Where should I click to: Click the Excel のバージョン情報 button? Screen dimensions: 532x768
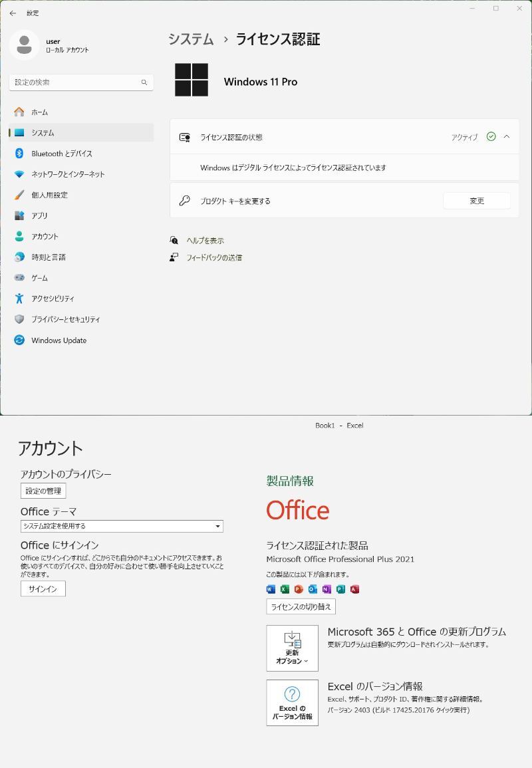[x=292, y=702]
